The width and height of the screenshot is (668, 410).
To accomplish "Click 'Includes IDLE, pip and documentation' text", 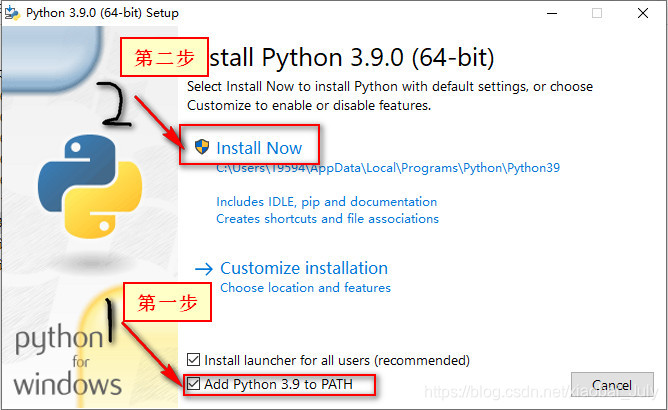I will 326,202.
